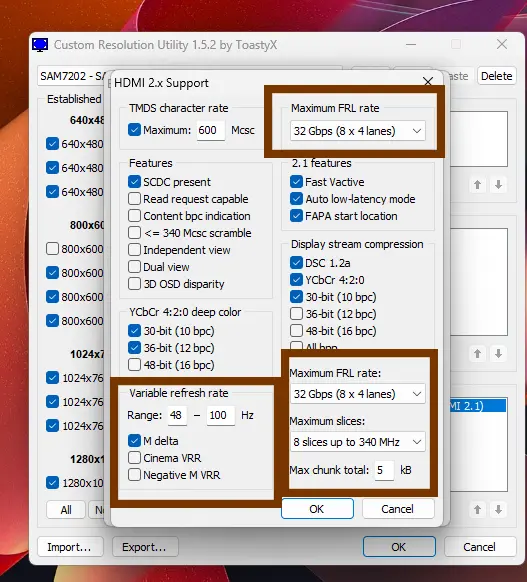Click the main window's bottom Cancel button

480,547
